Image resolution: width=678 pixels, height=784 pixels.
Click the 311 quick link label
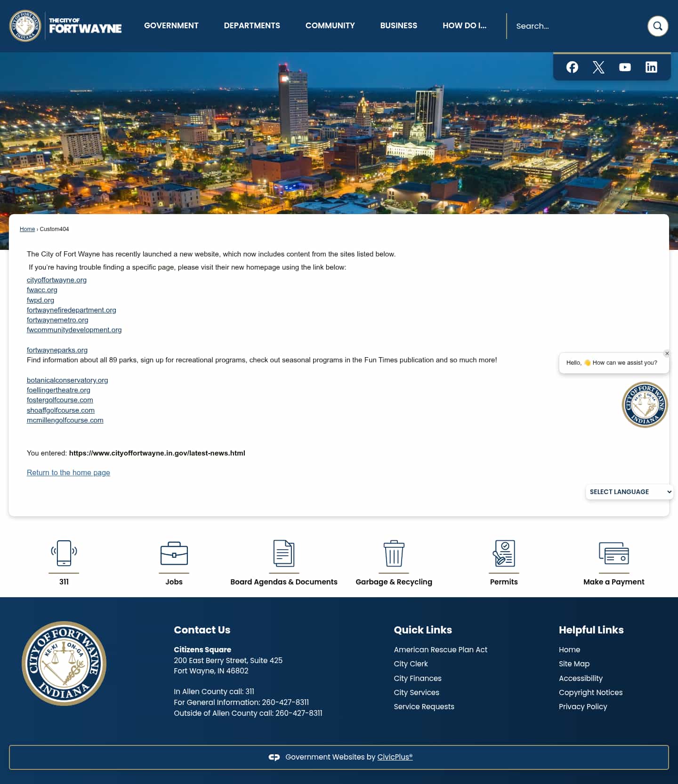64,582
